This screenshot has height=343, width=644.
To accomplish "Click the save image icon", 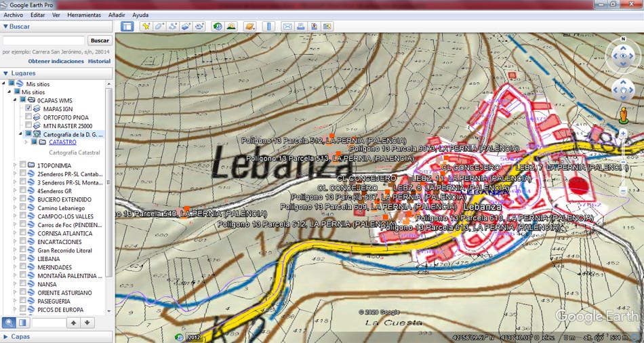I will (314, 26).
